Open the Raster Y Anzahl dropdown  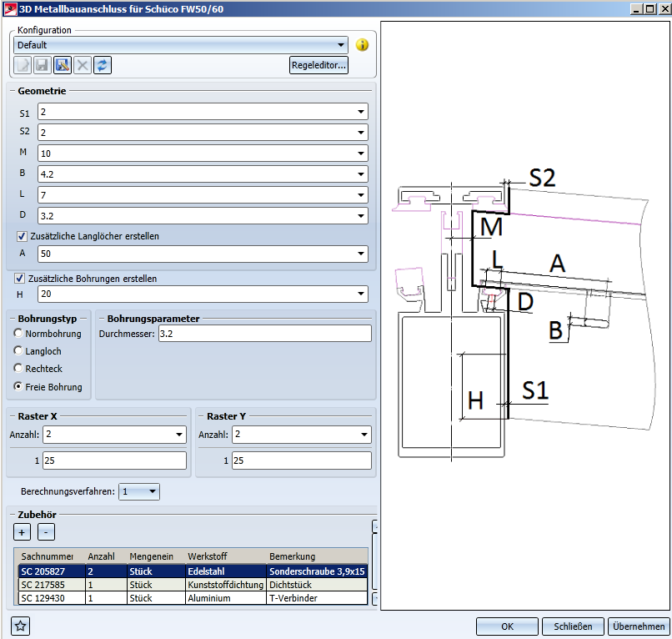tap(364, 435)
